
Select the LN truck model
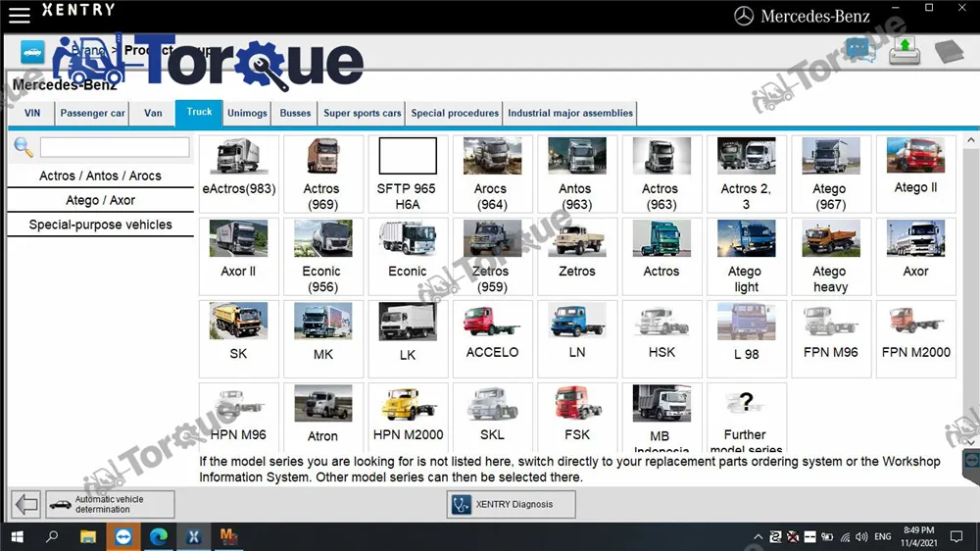(x=577, y=338)
